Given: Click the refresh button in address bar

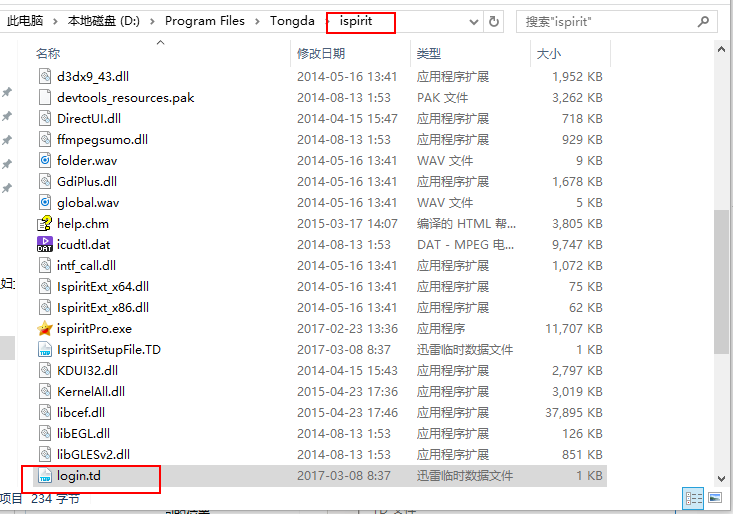Looking at the screenshot, I should 494,22.
